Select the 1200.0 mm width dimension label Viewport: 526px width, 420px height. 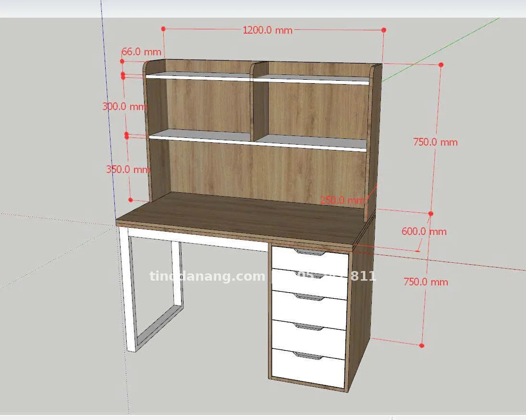point(268,30)
